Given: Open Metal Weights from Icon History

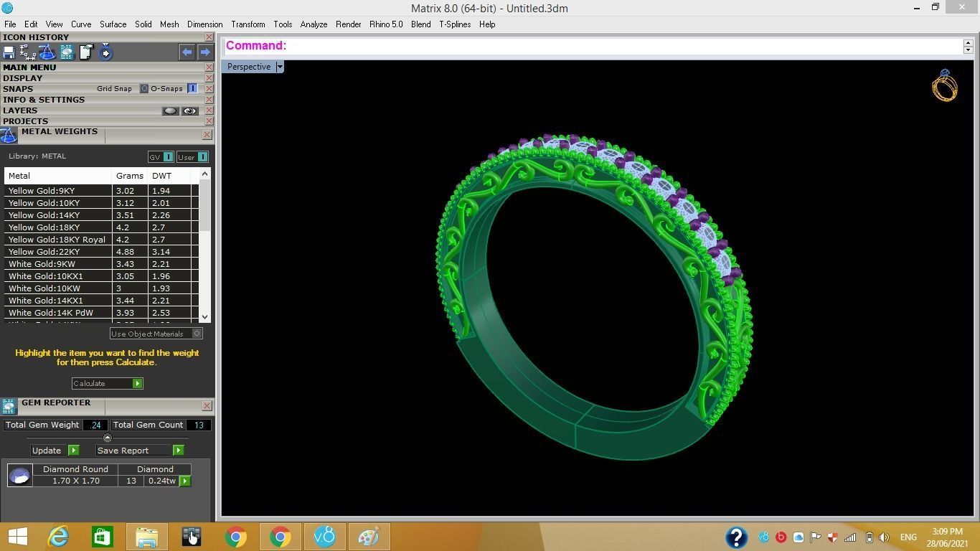Looking at the screenshot, I should coord(47,52).
